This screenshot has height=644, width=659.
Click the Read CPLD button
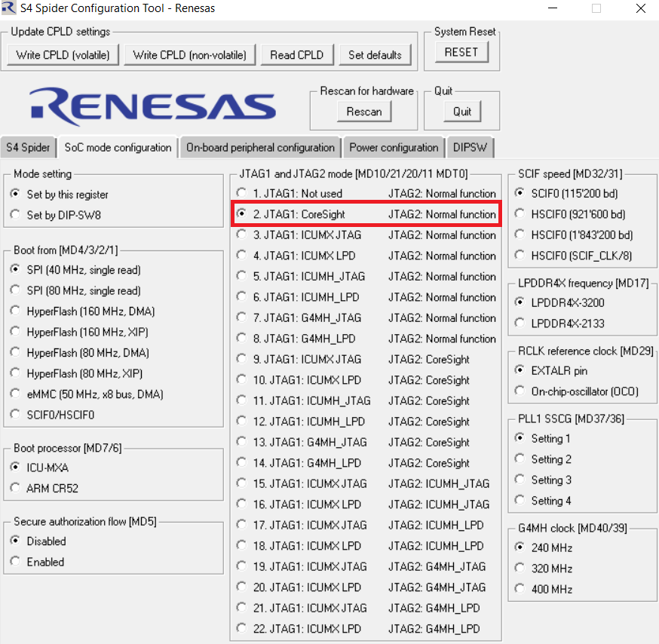(297, 55)
